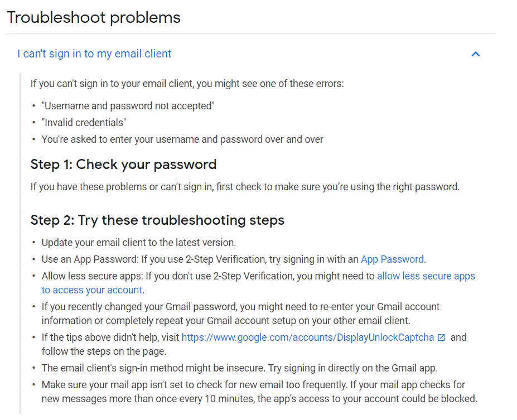The width and height of the screenshot is (517, 420).
Task: Click the "Invalid credentials" error text
Action: point(84,122)
